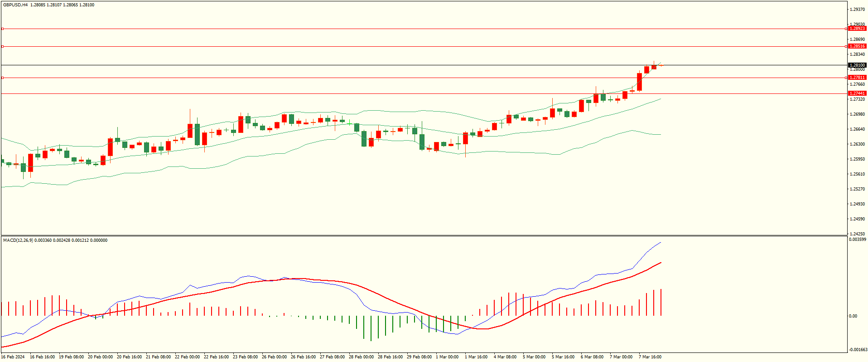Click the divider between price chart and MACD
The height and width of the screenshot is (362, 868).
pyautogui.click(x=424, y=235)
